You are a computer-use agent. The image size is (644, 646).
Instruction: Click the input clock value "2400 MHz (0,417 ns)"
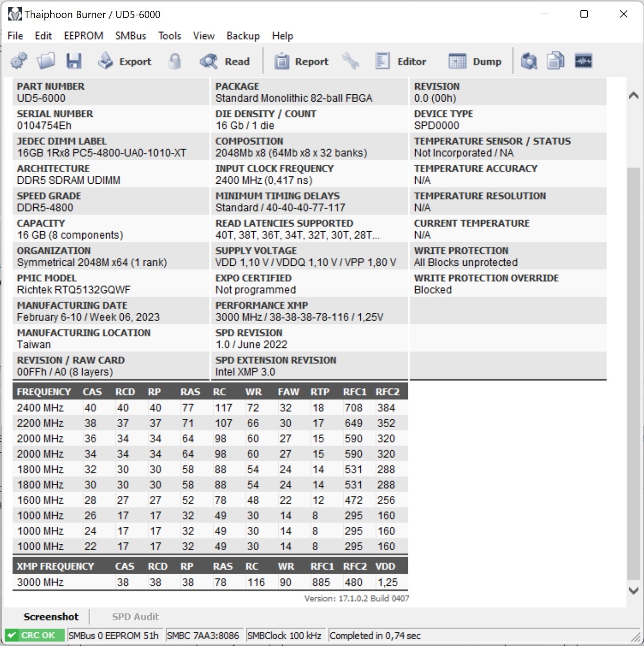point(264,180)
